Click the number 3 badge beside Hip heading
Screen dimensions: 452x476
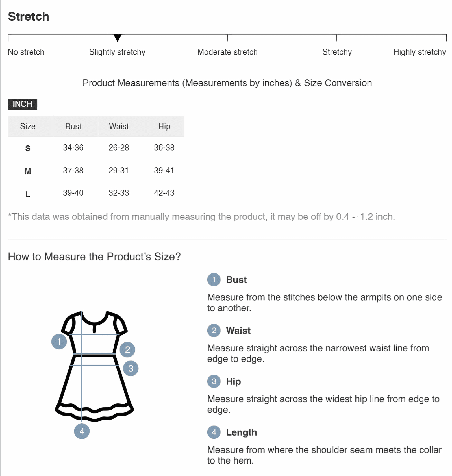[x=214, y=381]
